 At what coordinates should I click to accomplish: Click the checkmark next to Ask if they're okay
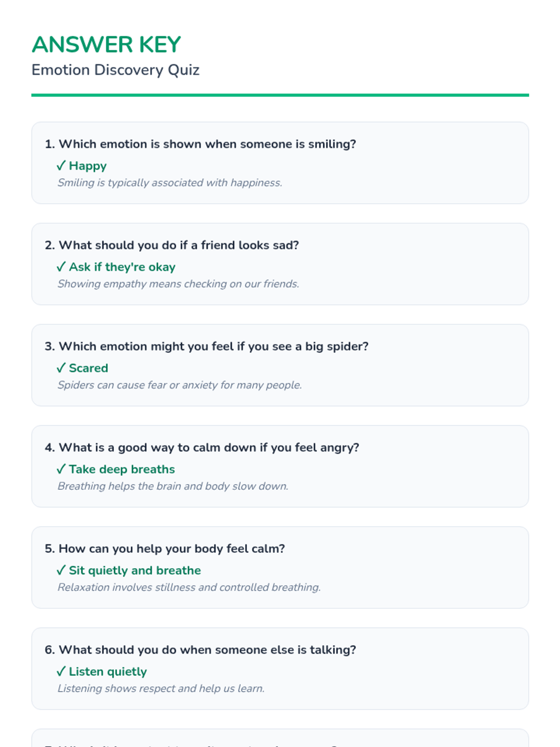pos(61,267)
